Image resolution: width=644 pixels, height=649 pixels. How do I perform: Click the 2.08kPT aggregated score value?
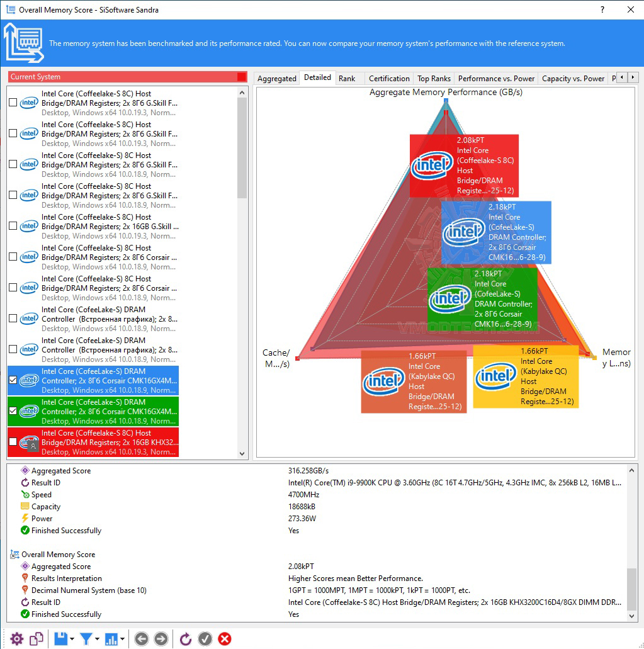point(301,566)
